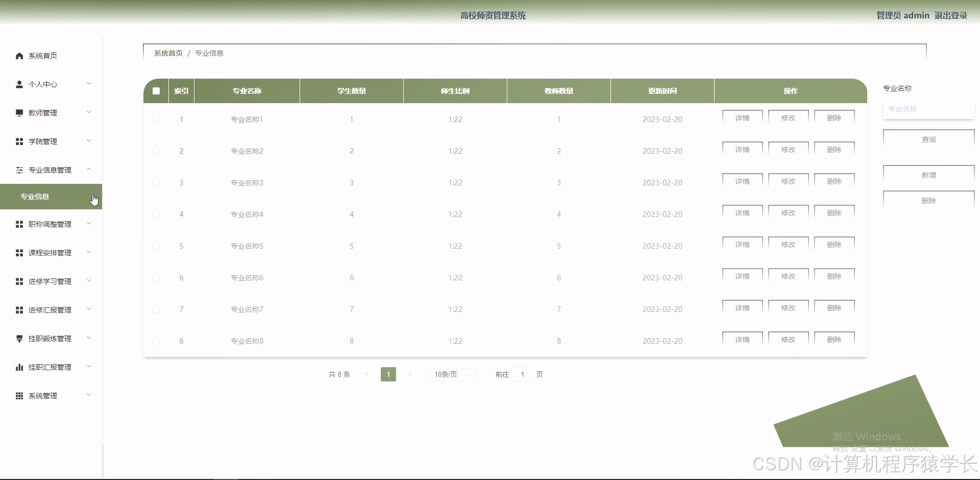Image resolution: width=980 pixels, height=480 pixels.
Task: Click the monitor icon beside 教师管理
Action: tap(19, 113)
